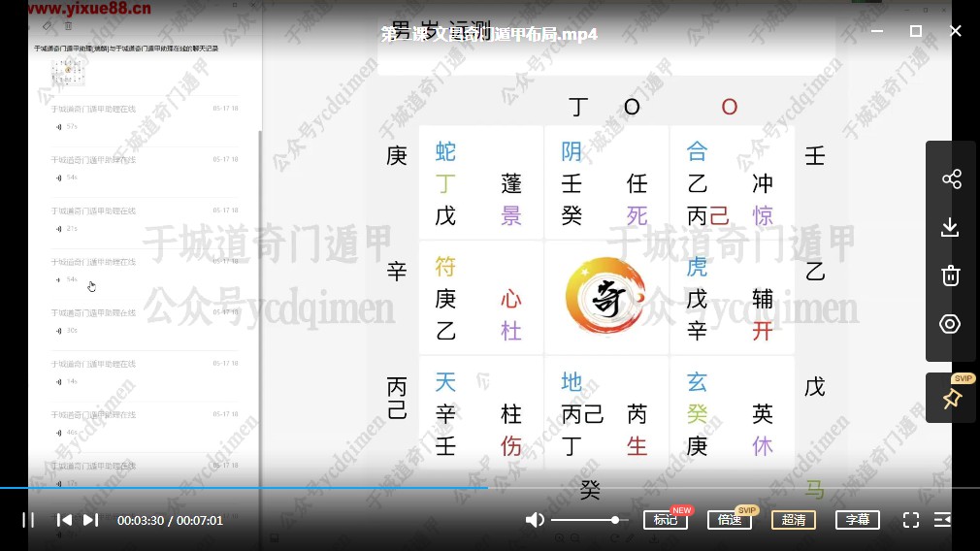The width and height of the screenshot is (980, 551).
Task: Mute the volume speaker icon
Action: click(535, 520)
